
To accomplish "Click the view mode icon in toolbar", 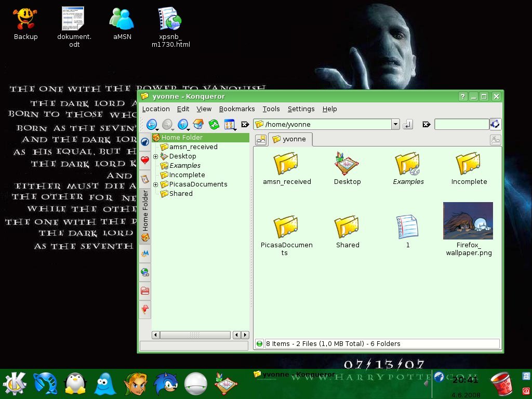I will coord(229,124).
